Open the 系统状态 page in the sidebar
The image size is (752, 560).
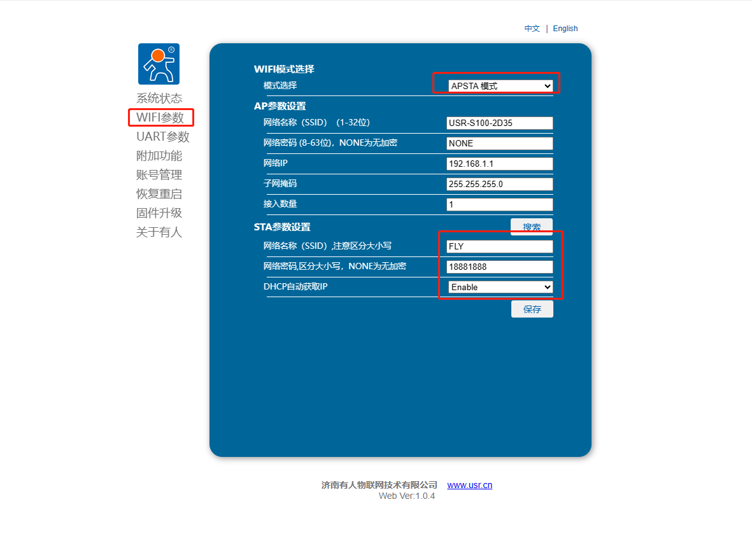coord(159,98)
